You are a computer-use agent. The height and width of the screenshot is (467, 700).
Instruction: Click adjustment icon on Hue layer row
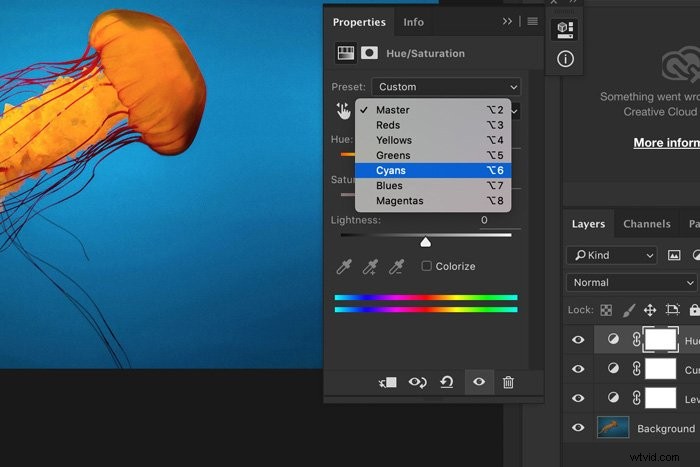click(x=613, y=339)
